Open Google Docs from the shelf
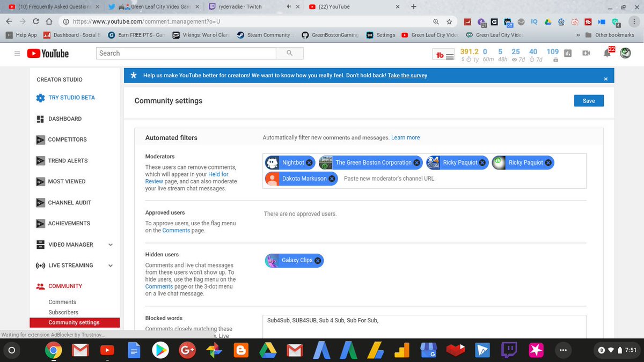This screenshot has height=362, width=644. click(x=133, y=351)
